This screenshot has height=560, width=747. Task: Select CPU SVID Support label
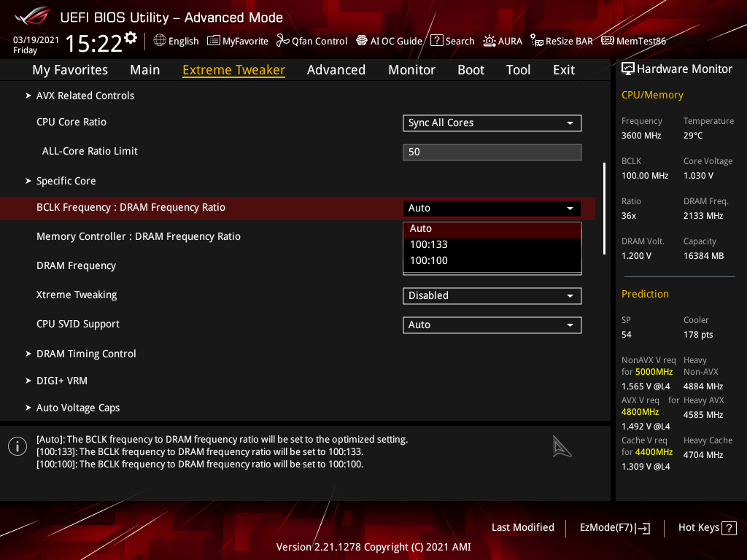(x=78, y=324)
